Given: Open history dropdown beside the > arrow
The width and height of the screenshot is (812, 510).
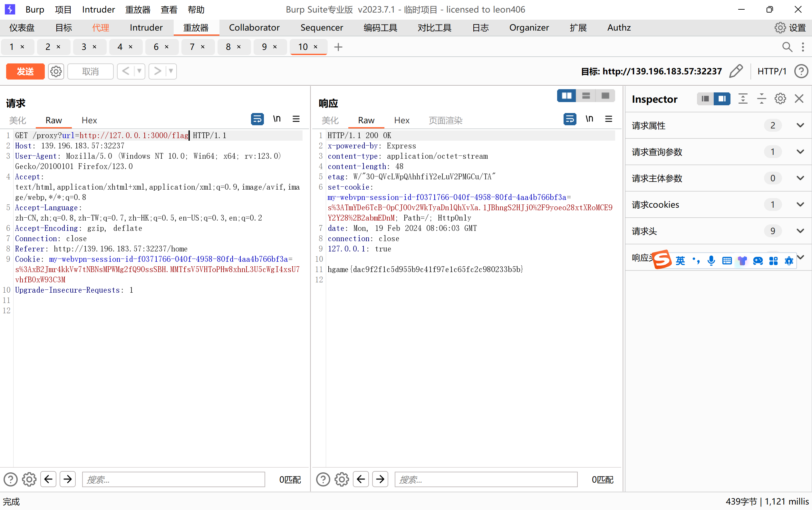Looking at the screenshot, I should pyautogui.click(x=171, y=71).
